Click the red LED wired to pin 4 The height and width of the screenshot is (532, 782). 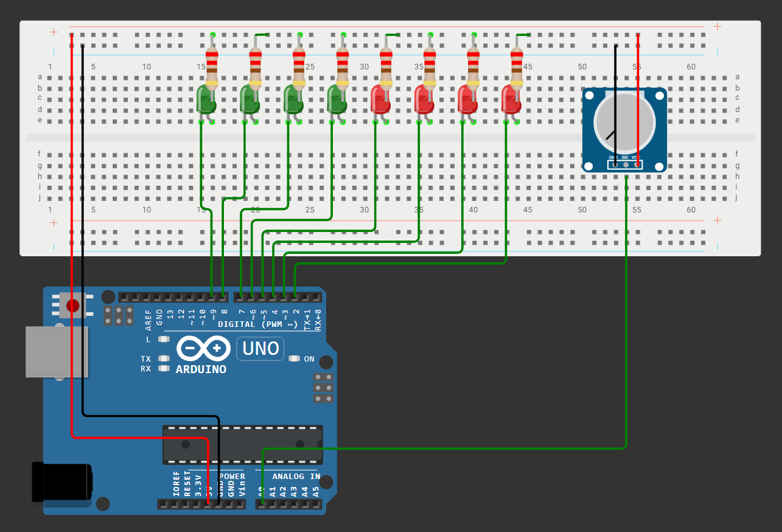pos(425,99)
